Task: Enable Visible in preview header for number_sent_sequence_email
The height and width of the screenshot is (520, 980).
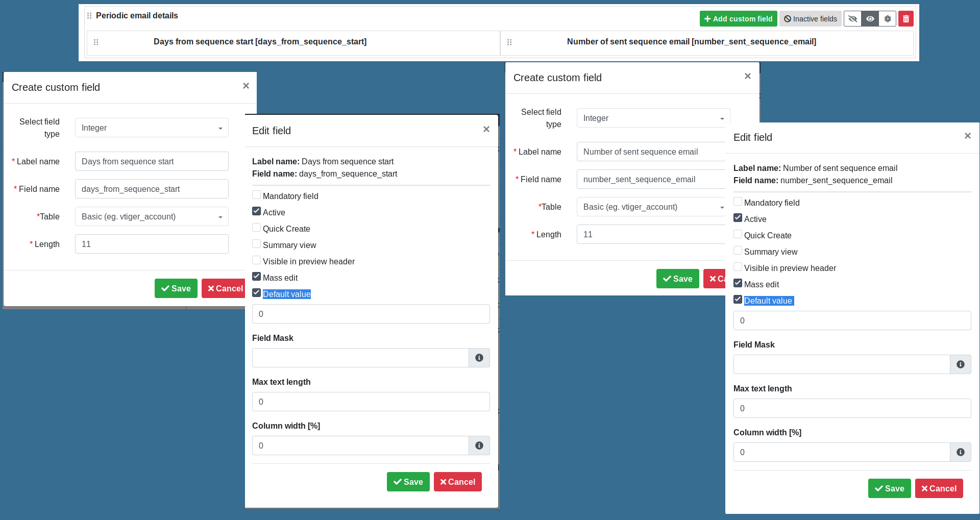Action: 738,267
